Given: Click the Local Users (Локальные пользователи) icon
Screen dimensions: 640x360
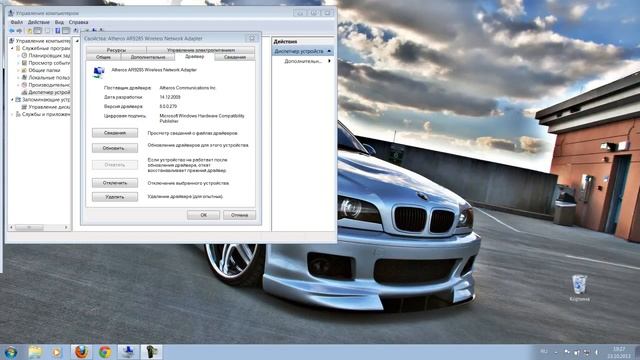Looking at the screenshot, I should pyautogui.click(x=24, y=78).
